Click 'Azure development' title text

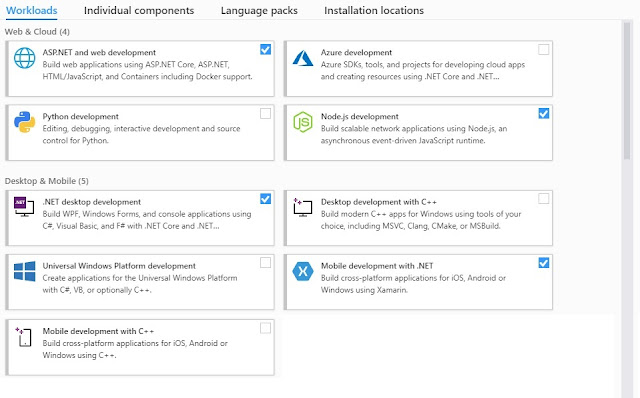(x=356, y=52)
